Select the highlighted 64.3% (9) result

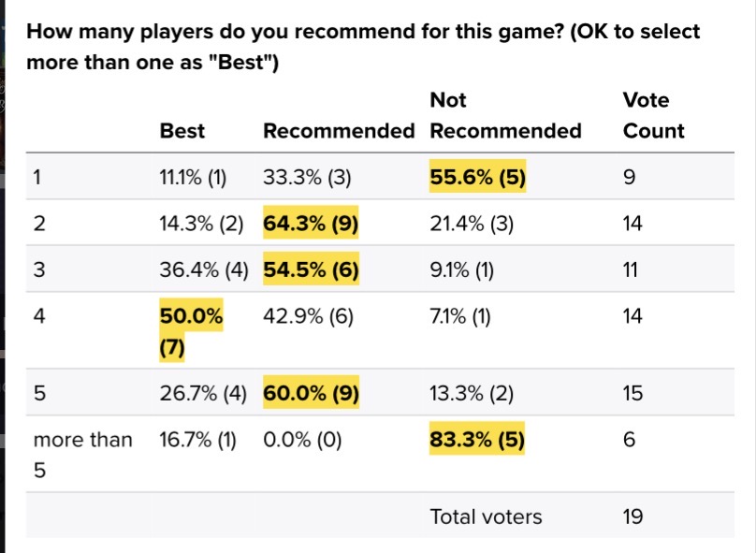pos(310,223)
